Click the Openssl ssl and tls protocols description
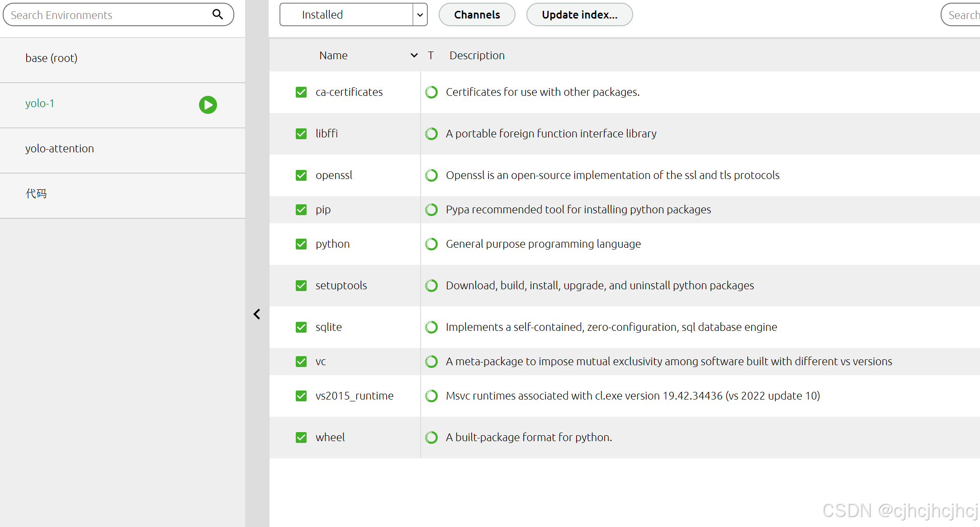This screenshot has height=527, width=980. 612,175
